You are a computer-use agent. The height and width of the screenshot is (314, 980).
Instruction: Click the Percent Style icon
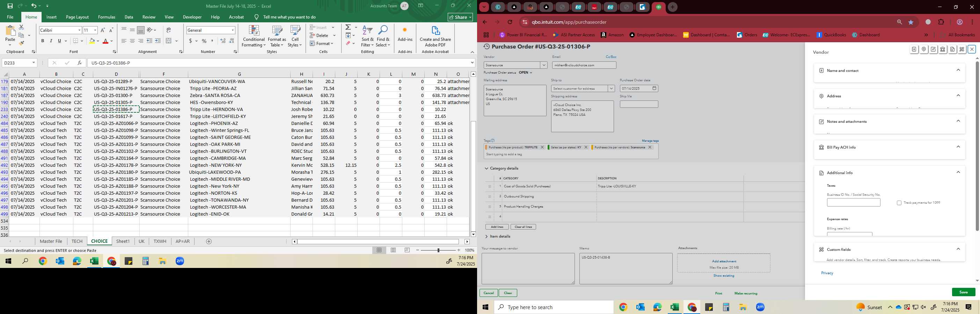[x=204, y=41]
